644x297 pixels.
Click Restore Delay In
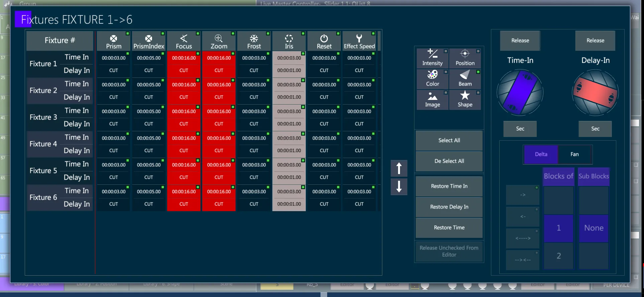point(449,207)
